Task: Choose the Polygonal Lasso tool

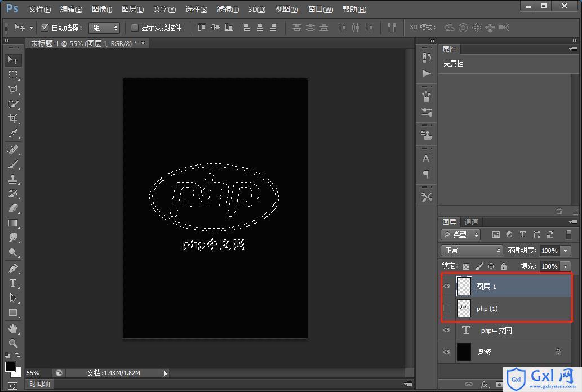Action: pos(13,90)
